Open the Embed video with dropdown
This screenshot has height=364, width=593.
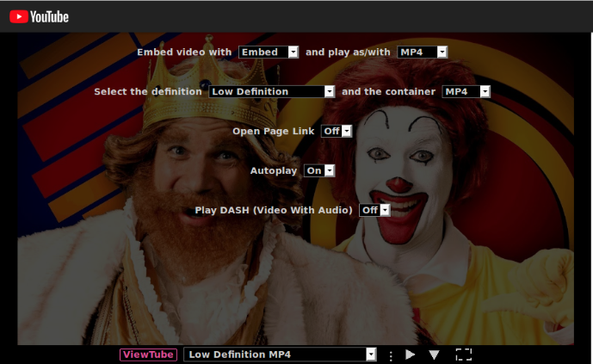(x=269, y=52)
